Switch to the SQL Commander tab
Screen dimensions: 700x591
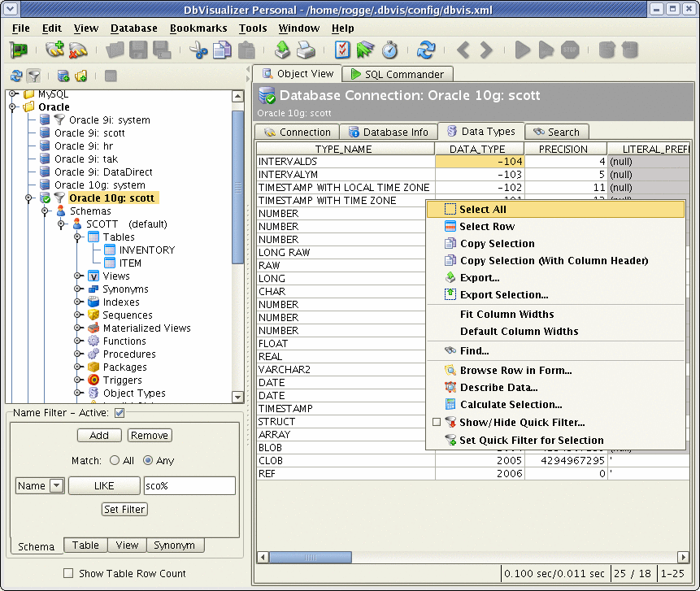pyautogui.click(x=397, y=74)
